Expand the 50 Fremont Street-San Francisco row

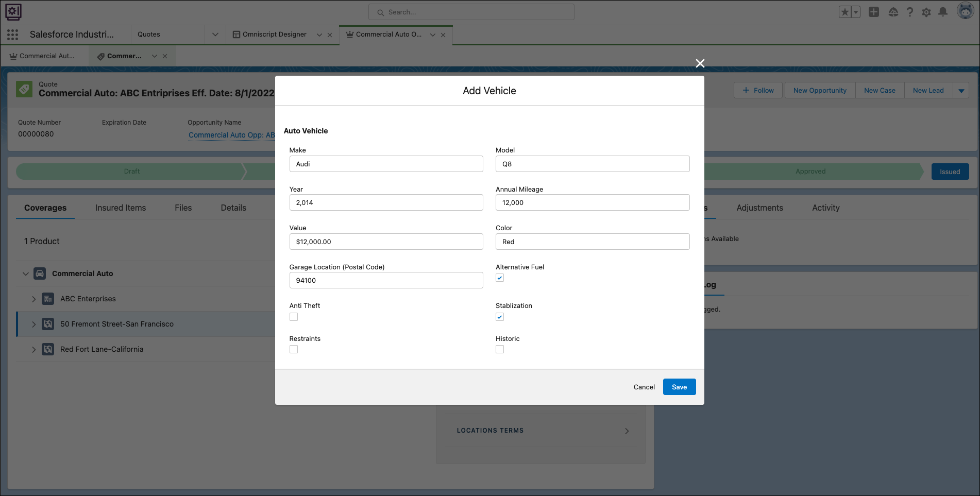click(33, 324)
